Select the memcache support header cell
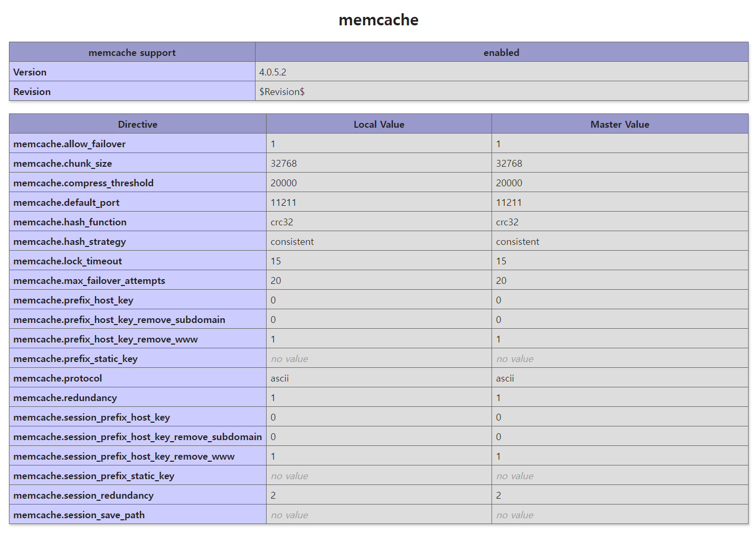Viewport: 756px width, 533px height. click(132, 52)
